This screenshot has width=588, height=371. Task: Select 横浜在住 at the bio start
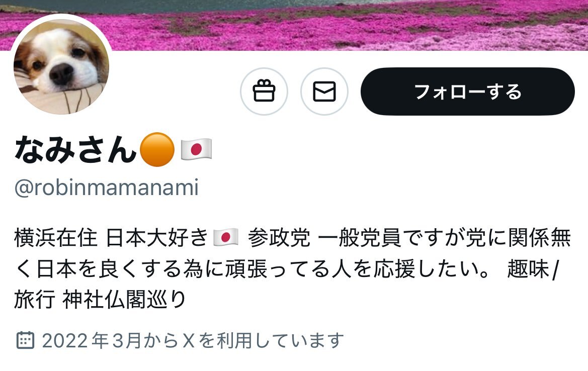coord(56,238)
